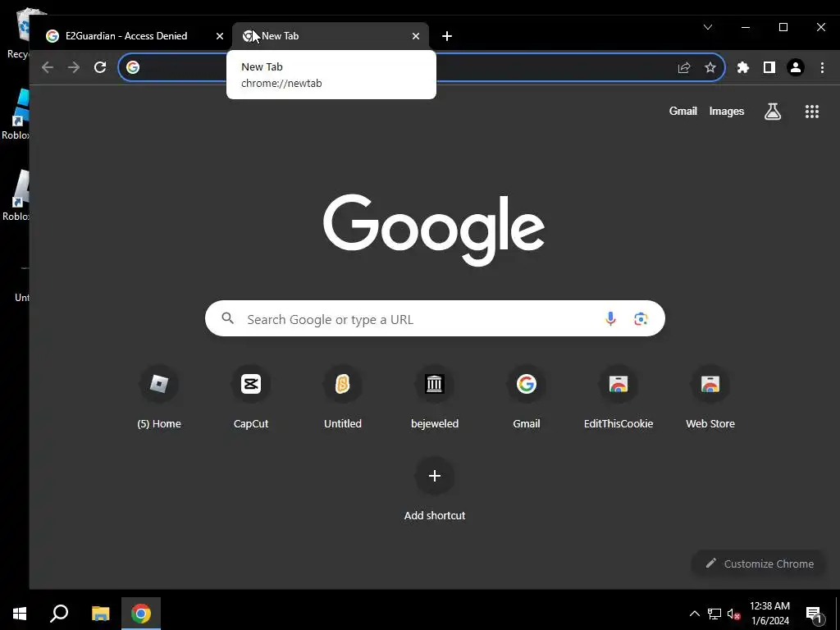Click the Images link

coord(727,111)
